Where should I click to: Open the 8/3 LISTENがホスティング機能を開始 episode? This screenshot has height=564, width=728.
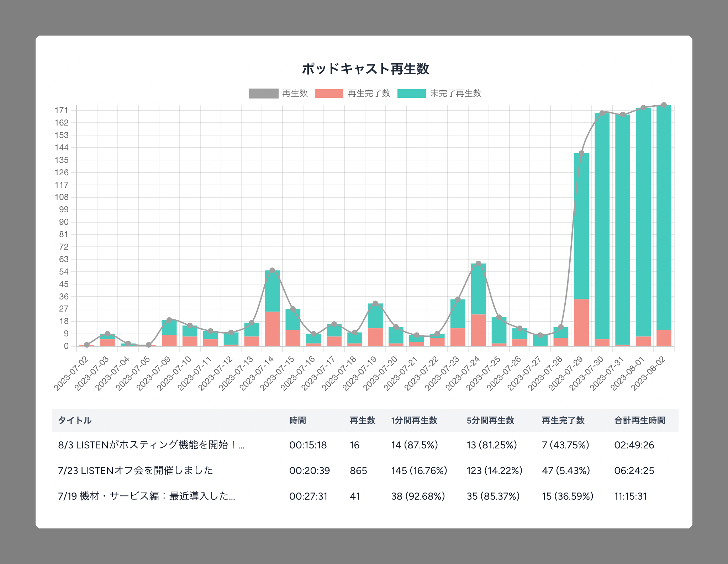pyautogui.click(x=151, y=445)
